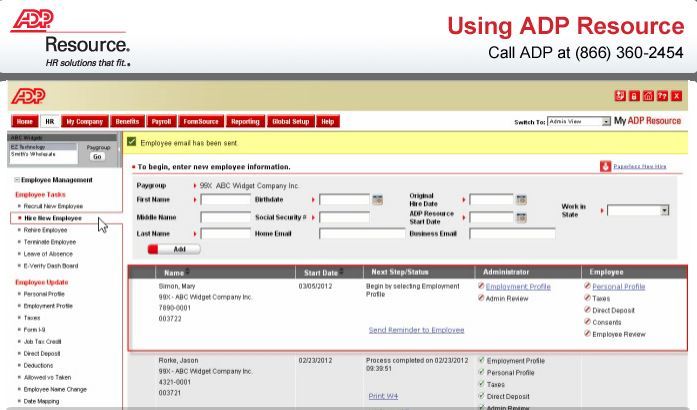The image size is (697, 410).
Task: Click the Middle Name input field
Action: pyautogui.click(x=225, y=217)
